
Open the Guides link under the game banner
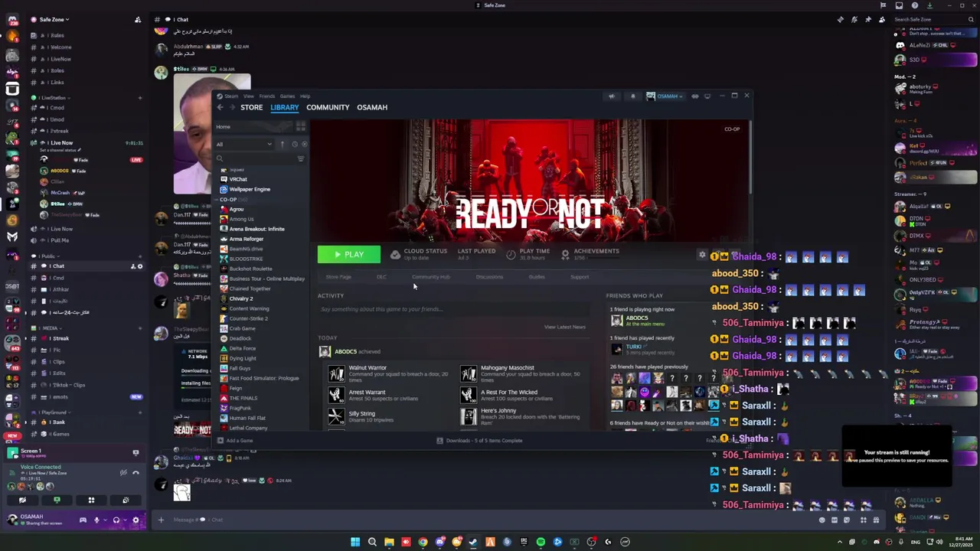pos(537,277)
